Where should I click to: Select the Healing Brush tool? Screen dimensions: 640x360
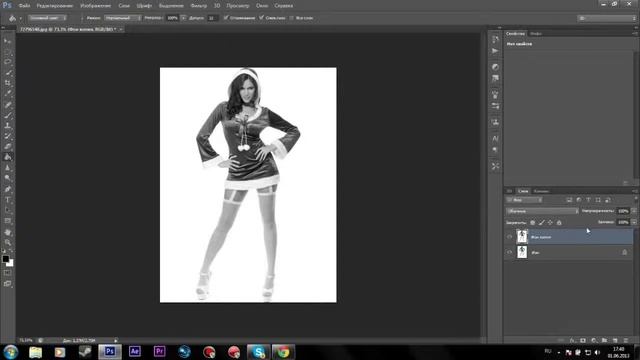(7, 105)
